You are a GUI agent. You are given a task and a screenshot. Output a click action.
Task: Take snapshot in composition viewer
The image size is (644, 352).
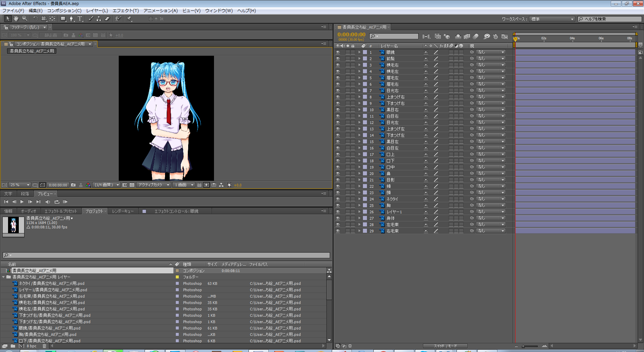73,185
